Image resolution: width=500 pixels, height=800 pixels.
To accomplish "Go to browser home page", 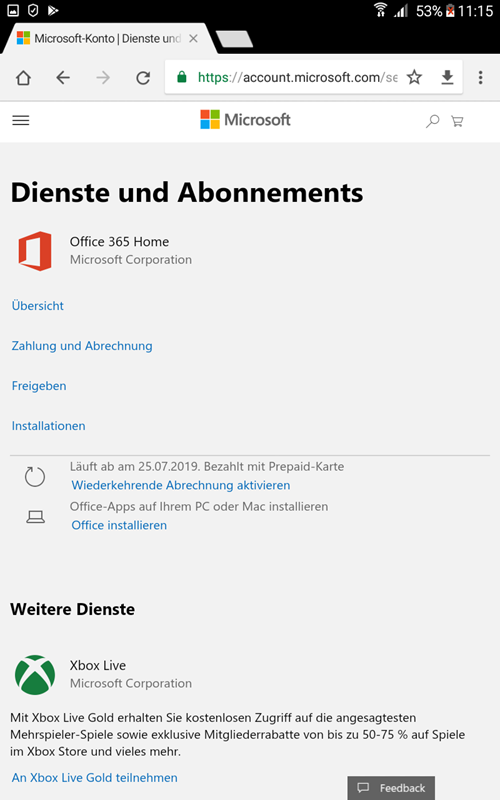I will pos(23,78).
